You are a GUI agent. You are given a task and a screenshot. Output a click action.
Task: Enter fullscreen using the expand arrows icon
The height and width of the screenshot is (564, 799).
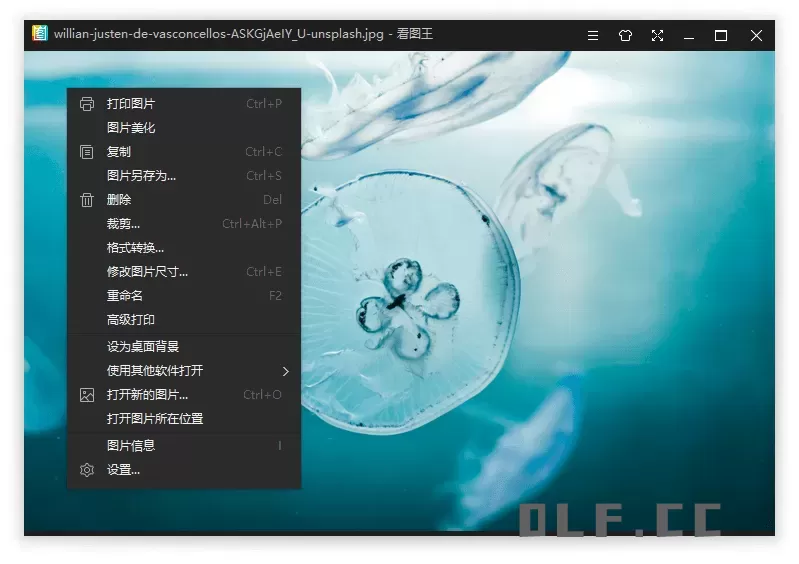pos(657,35)
